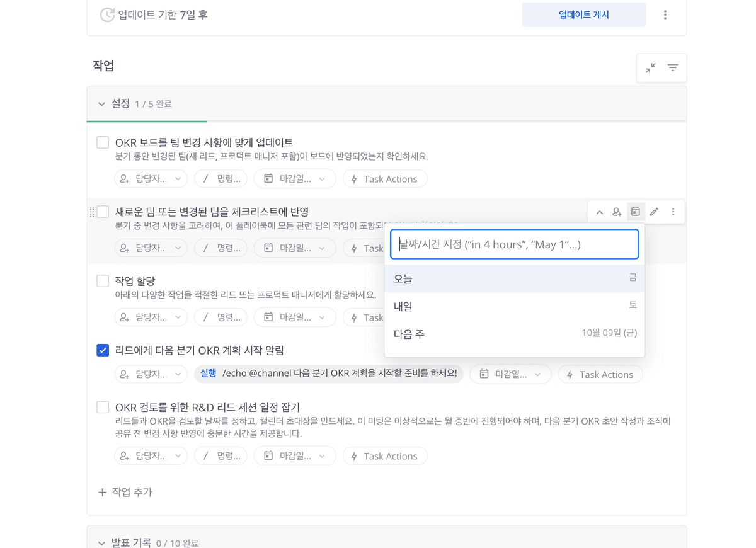Click the OKR 검토를 위한 R&D task title
The width and height of the screenshot is (756, 548).
click(x=207, y=407)
